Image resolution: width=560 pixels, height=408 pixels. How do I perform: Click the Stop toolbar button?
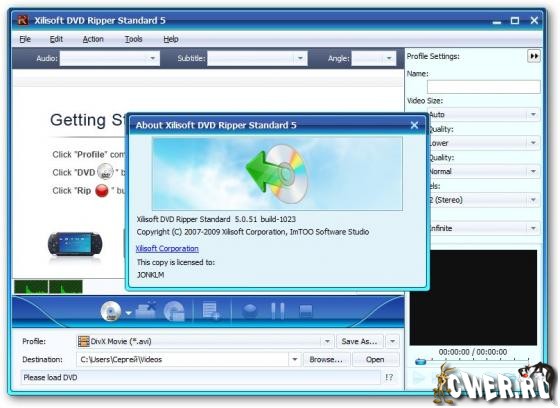pyautogui.click(x=305, y=311)
